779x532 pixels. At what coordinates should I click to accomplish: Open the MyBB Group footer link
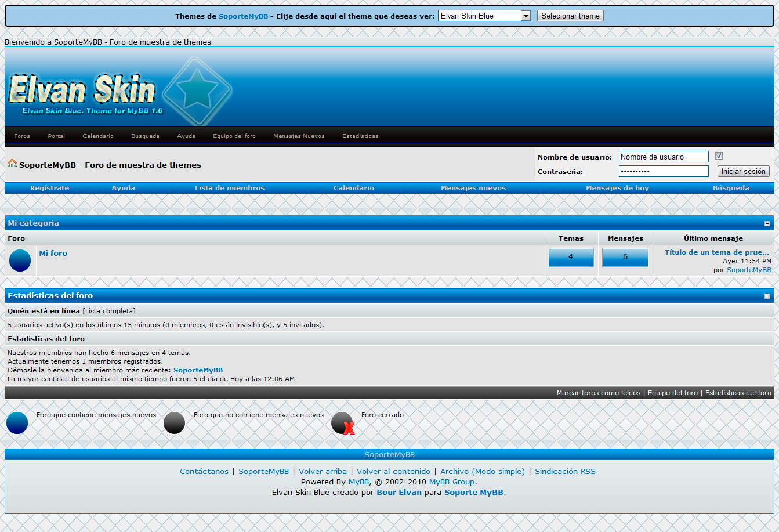click(452, 482)
